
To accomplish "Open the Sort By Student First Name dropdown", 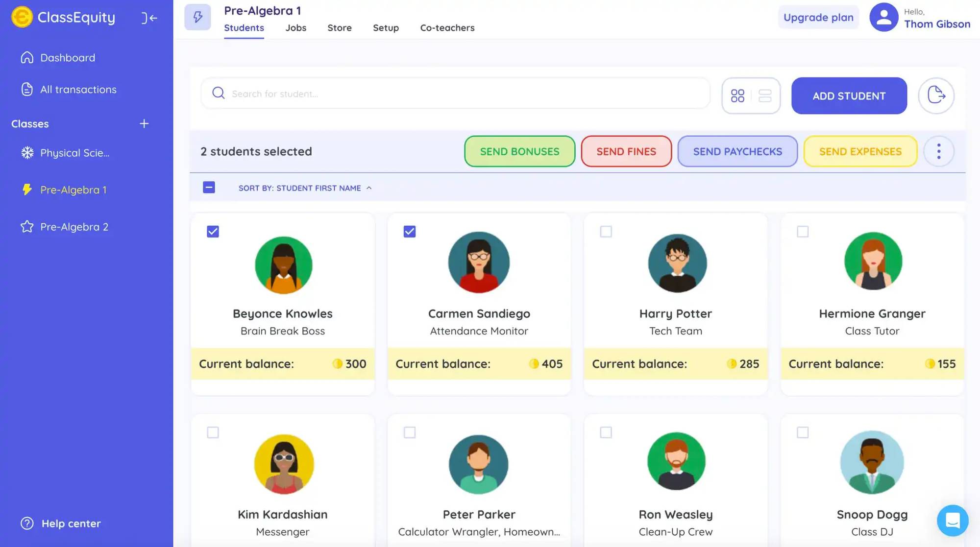I will pyautogui.click(x=305, y=188).
